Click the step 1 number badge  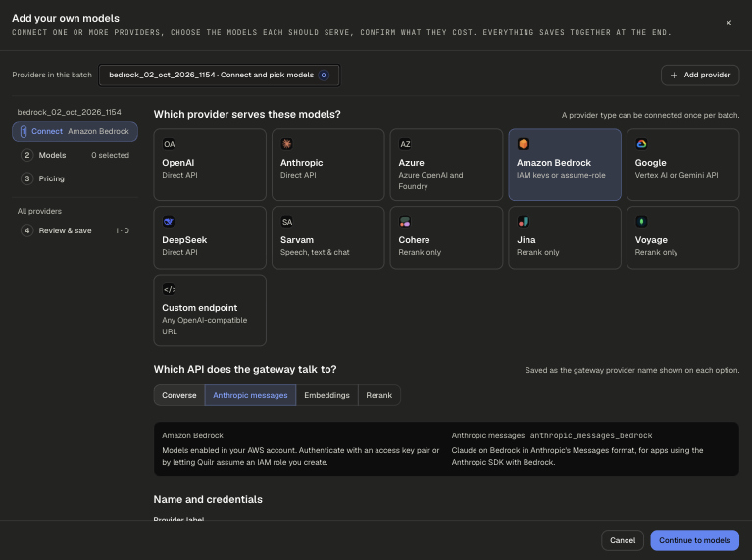point(23,131)
